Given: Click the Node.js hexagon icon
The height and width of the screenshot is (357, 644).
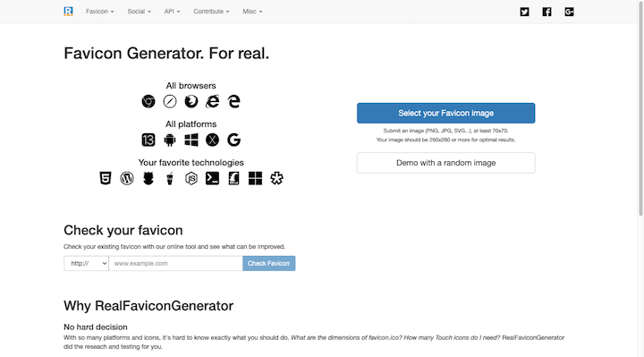Looking at the screenshot, I should pos(191,178).
